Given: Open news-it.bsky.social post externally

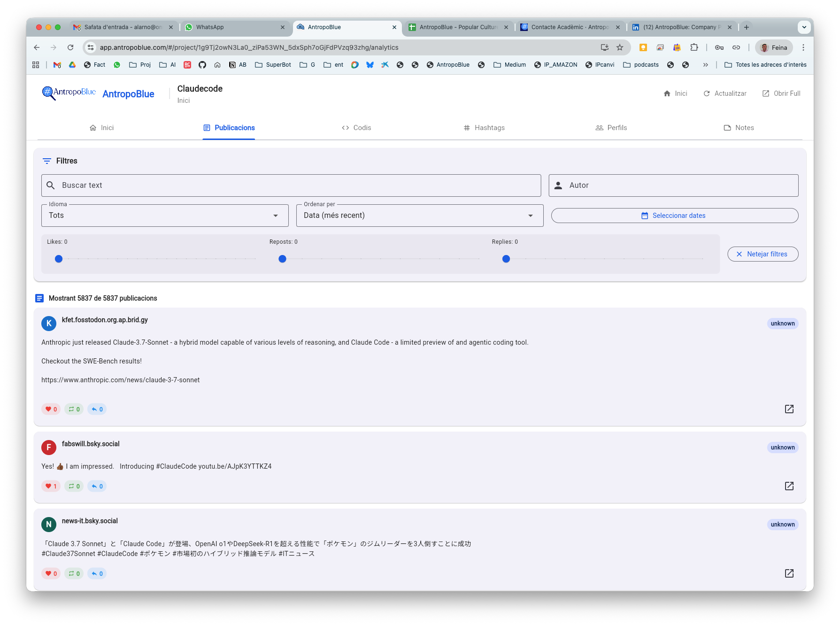Looking at the screenshot, I should coord(789,573).
